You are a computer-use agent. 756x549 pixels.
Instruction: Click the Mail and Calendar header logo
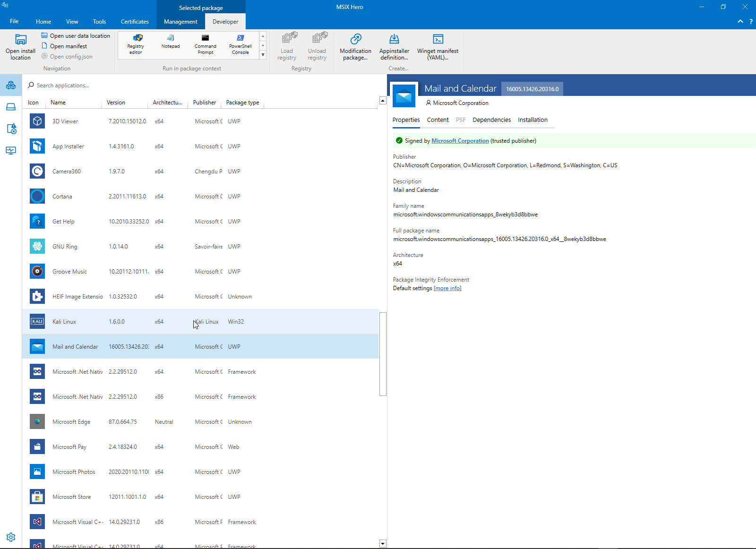tap(404, 96)
